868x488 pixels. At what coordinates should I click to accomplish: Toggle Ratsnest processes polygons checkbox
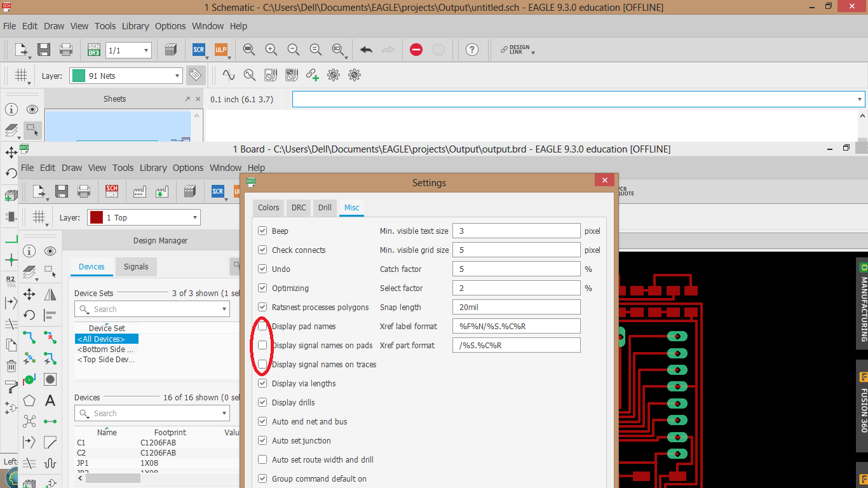tap(262, 307)
